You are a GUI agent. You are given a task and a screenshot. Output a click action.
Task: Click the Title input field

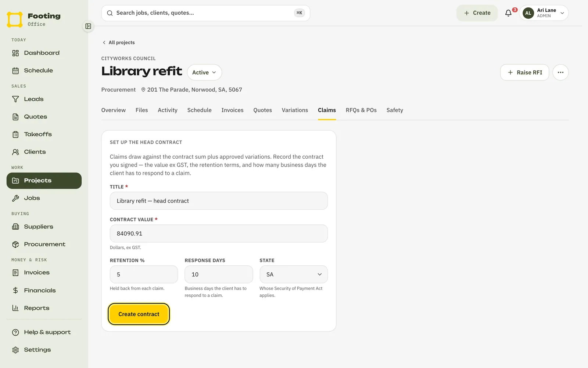(219, 201)
